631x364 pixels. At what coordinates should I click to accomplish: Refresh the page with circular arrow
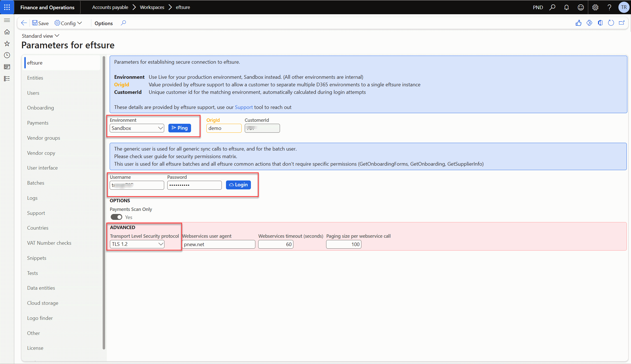tap(611, 23)
